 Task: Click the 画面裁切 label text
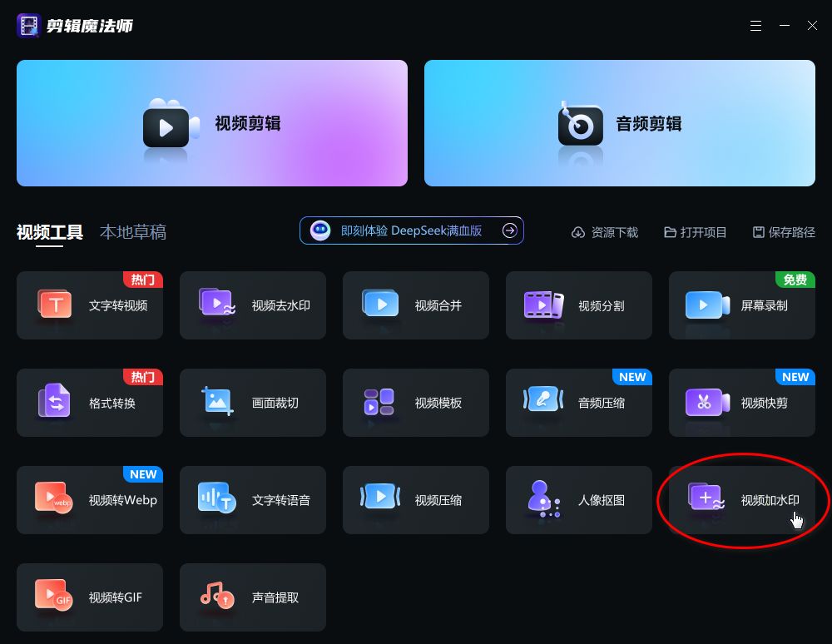coord(275,404)
